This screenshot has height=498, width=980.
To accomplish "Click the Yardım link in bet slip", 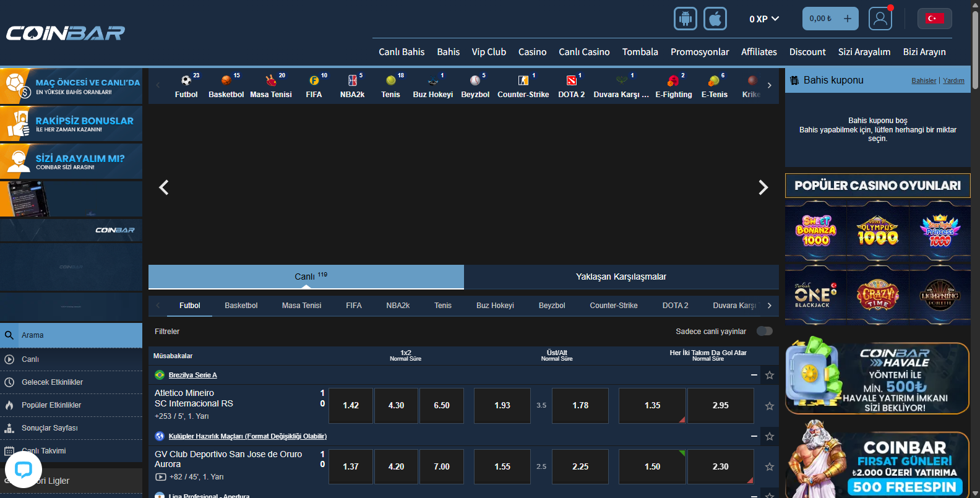I will tap(953, 80).
